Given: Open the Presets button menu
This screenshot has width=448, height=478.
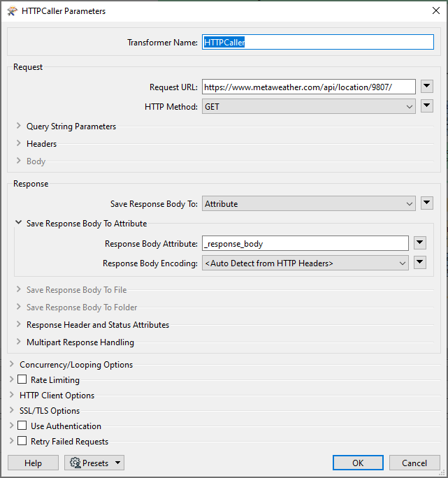Looking at the screenshot, I should pos(94,463).
